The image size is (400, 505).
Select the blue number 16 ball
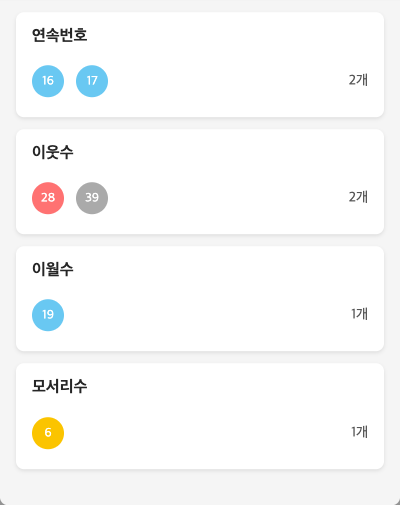48,81
